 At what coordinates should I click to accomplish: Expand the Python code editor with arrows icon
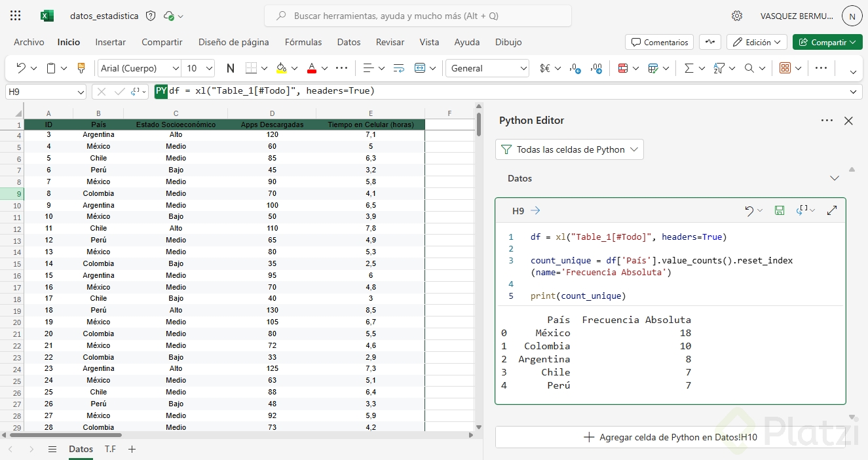[x=832, y=210]
